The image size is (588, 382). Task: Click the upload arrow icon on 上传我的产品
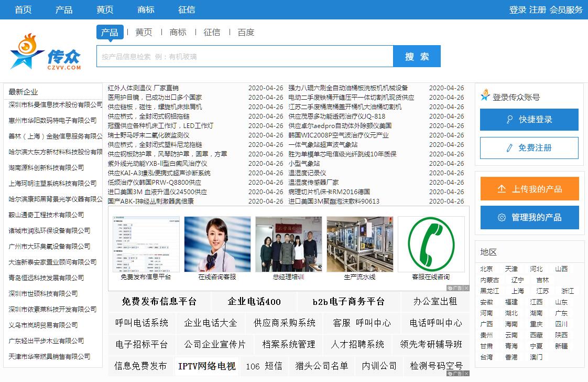coord(502,189)
